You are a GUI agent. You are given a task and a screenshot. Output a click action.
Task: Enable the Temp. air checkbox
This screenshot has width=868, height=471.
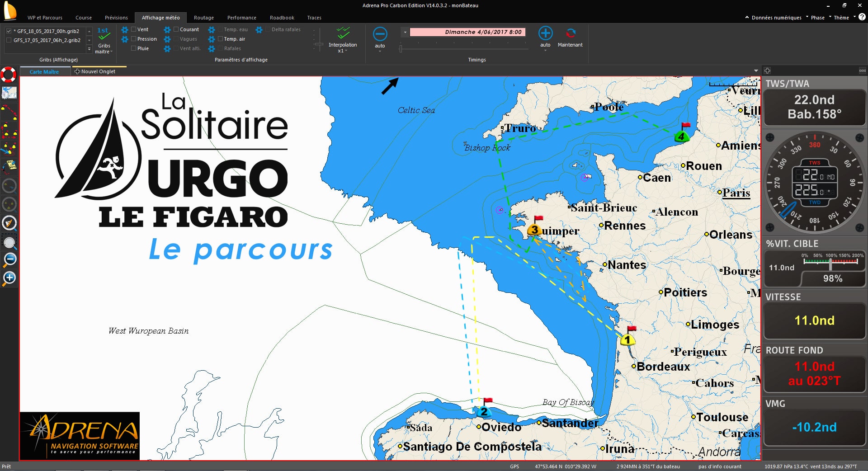click(221, 39)
